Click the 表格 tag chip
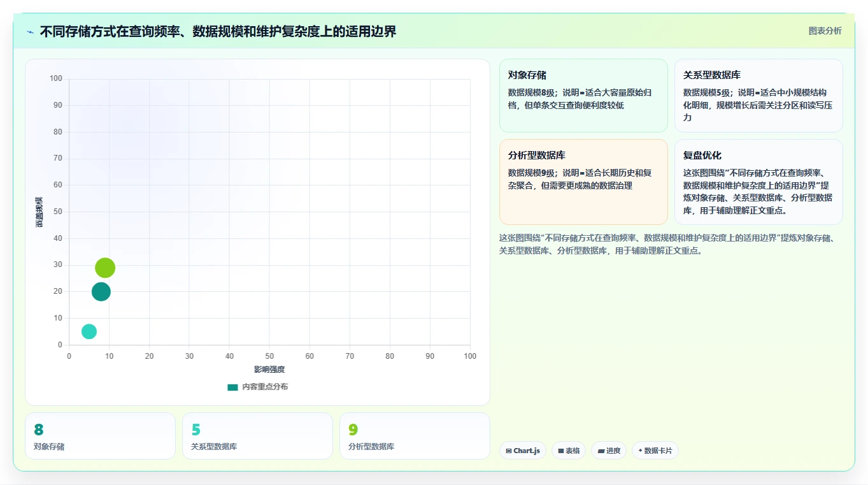This screenshot has width=868, height=485. (569, 451)
